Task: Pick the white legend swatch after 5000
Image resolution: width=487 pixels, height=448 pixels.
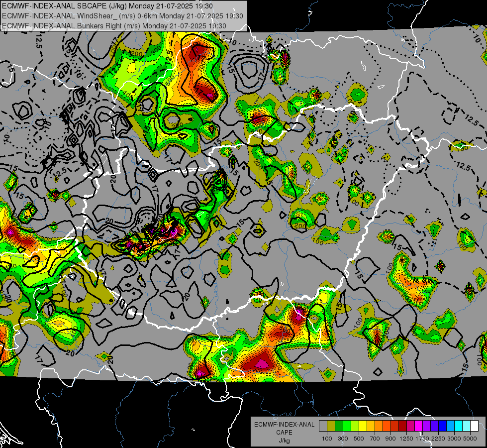Action: 475,426
